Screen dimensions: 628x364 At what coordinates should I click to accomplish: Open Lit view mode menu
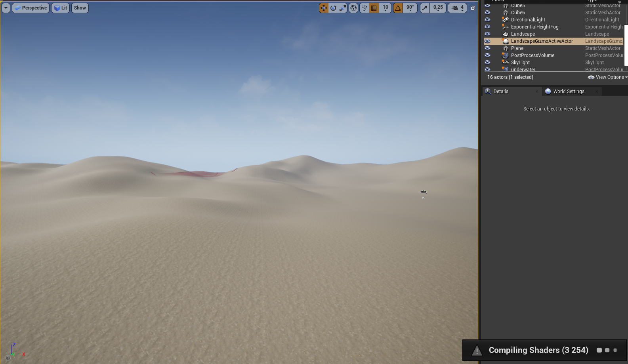pyautogui.click(x=61, y=8)
